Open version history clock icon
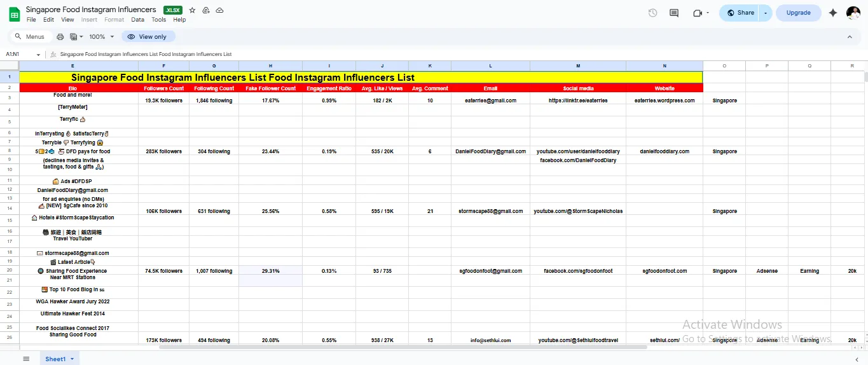The height and width of the screenshot is (365, 868). (652, 13)
